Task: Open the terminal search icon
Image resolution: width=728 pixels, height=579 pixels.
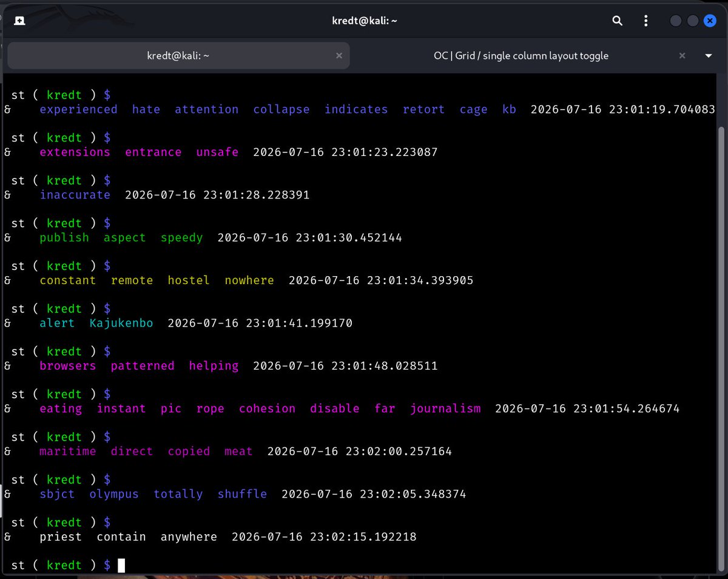Action: pos(618,21)
